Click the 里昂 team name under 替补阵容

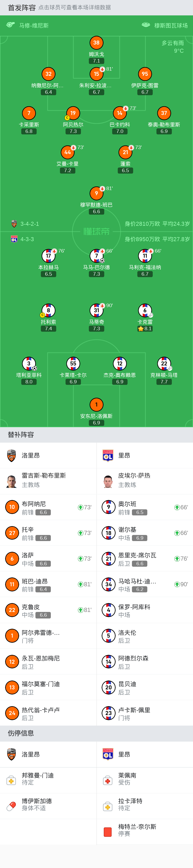(x=124, y=455)
